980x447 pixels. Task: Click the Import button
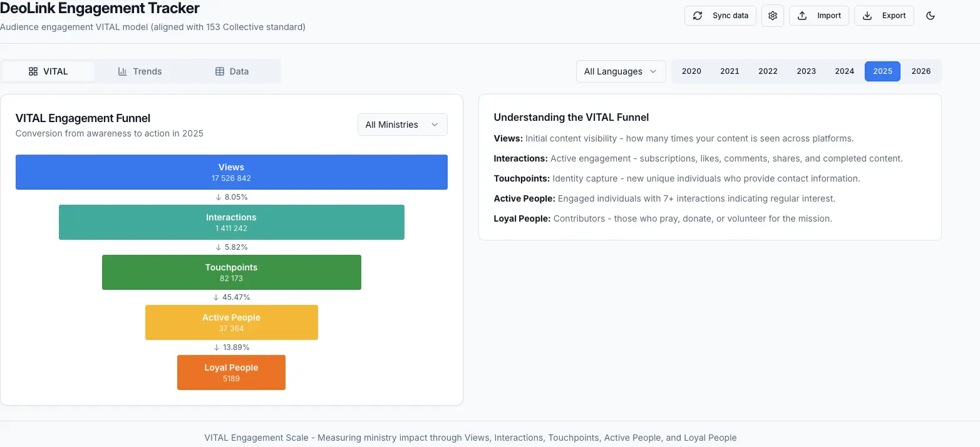click(x=818, y=16)
